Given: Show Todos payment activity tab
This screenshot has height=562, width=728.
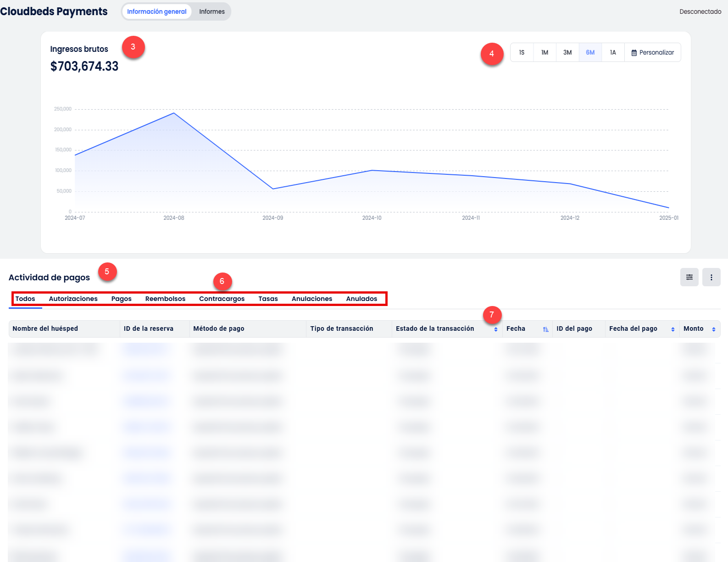Looking at the screenshot, I should 25,299.
